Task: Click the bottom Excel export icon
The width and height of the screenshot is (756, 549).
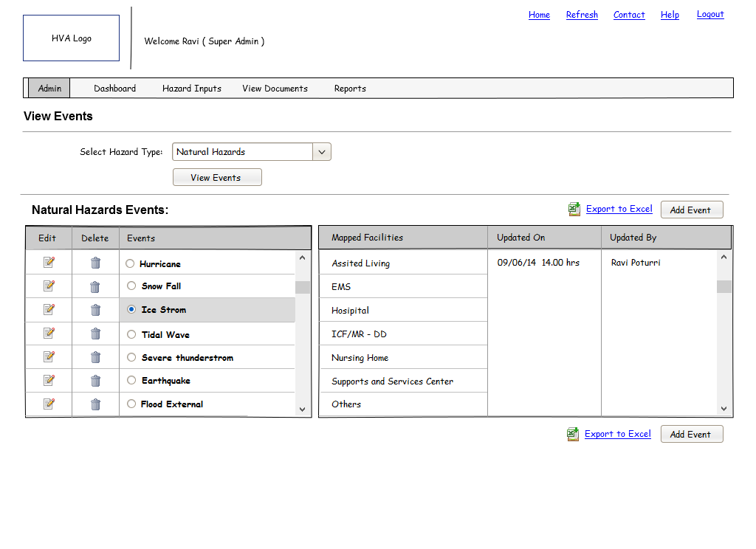Action: click(x=573, y=434)
